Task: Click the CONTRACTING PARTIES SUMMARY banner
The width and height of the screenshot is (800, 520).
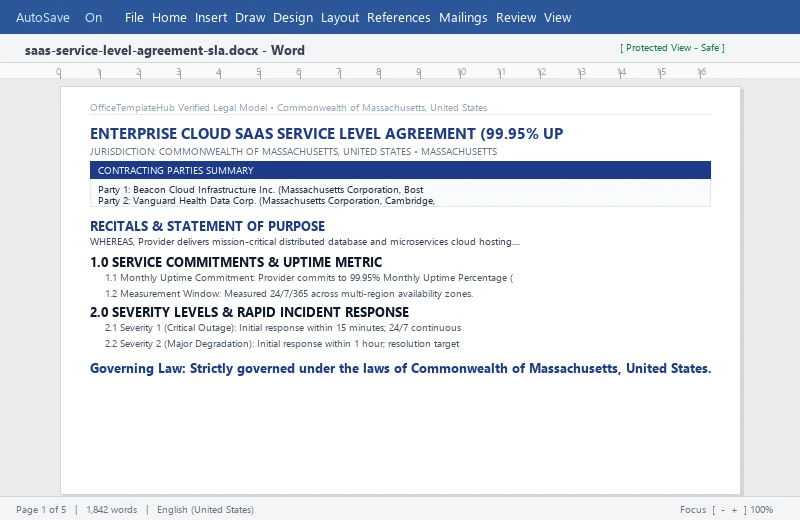Action: [400, 170]
